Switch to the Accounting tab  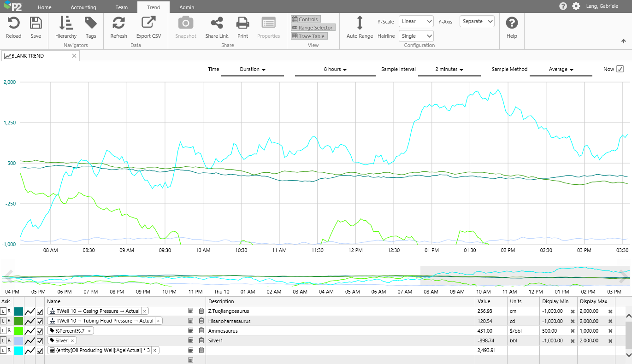(83, 7)
